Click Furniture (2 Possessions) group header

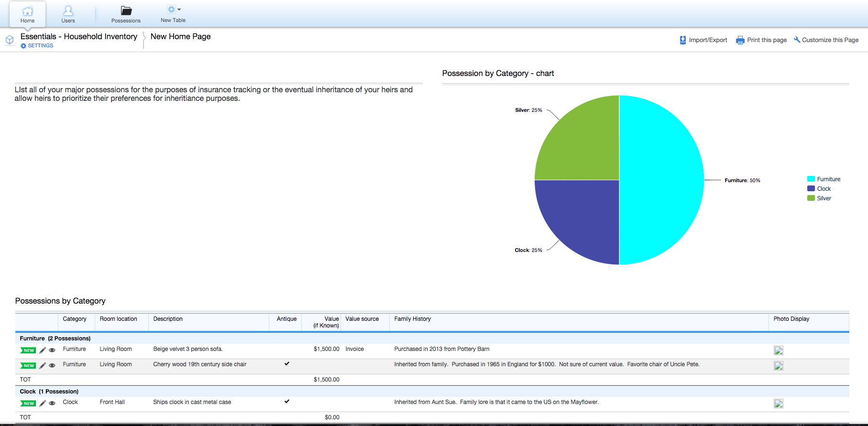tap(55, 339)
